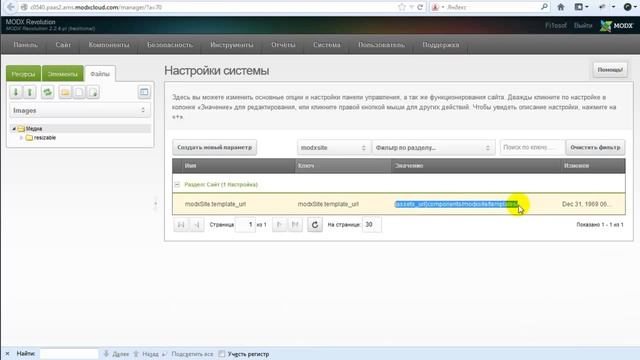Go to previous page of settings grid
640x360 pixels.
coord(197,224)
